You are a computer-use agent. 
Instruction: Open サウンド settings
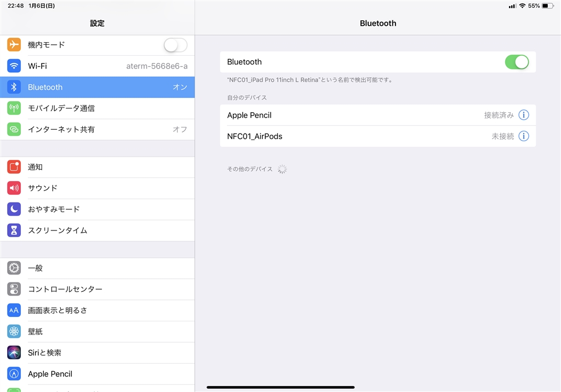pos(98,188)
